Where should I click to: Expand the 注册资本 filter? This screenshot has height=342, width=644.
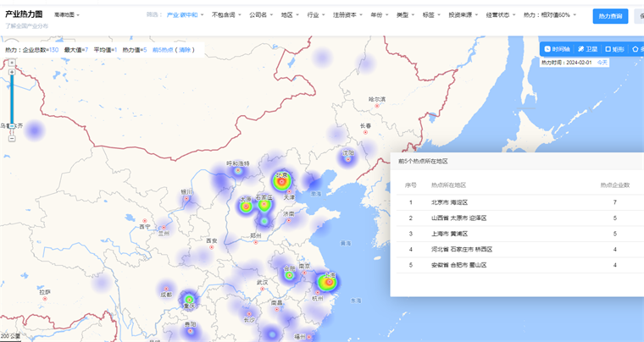point(348,14)
